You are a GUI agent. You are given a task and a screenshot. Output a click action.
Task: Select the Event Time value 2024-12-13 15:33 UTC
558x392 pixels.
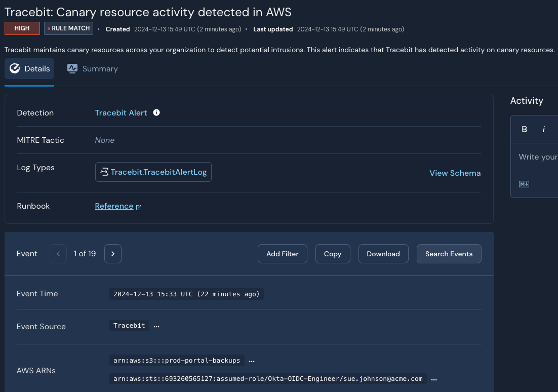point(186,294)
